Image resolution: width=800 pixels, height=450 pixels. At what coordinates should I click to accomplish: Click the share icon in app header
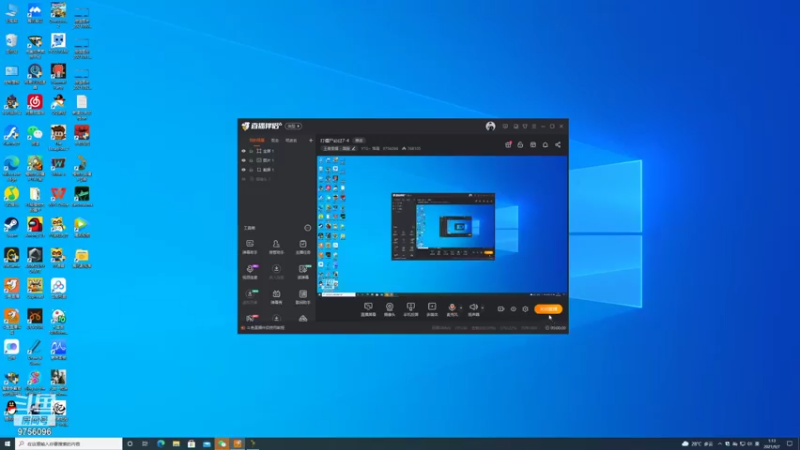(558, 145)
